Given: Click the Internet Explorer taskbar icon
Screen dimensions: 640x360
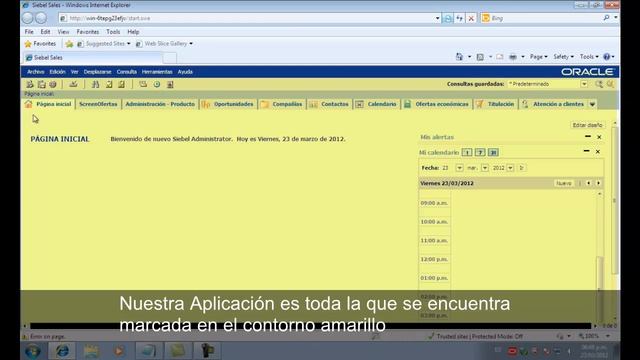Looking at the screenshot, I should 62,351.
